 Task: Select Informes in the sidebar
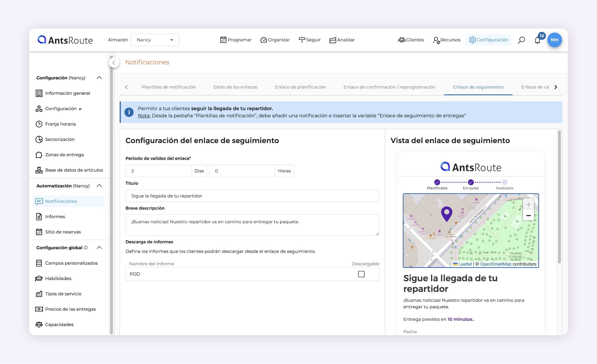(x=55, y=216)
